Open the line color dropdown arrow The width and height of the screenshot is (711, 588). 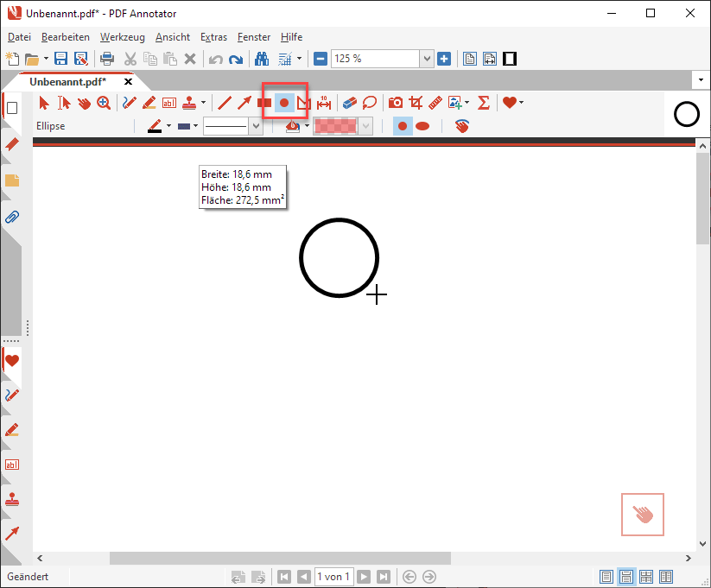pos(168,126)
